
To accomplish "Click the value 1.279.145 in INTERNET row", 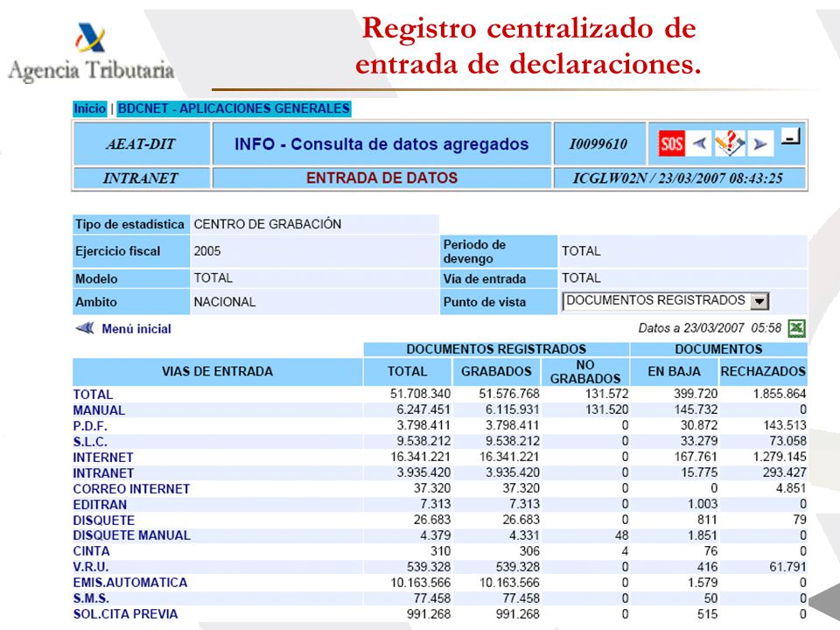I will tap(780, 457).
